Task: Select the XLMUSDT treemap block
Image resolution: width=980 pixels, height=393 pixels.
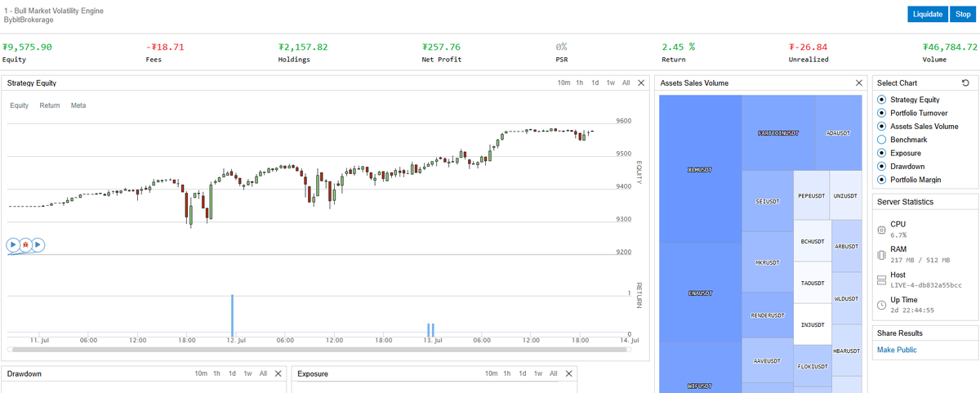Action: pyautogui.click(x=699, y=169)
